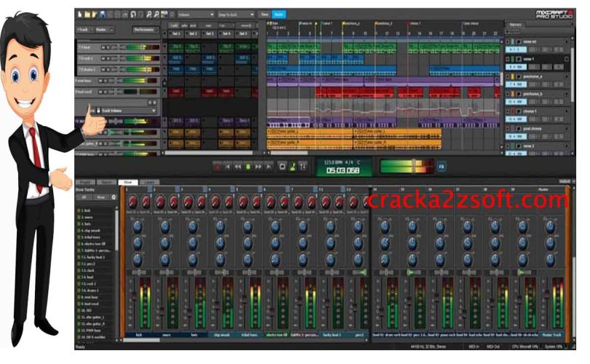Open the Master dropdown next to +Track
The image size is (590, 364).
pos(105,29)
